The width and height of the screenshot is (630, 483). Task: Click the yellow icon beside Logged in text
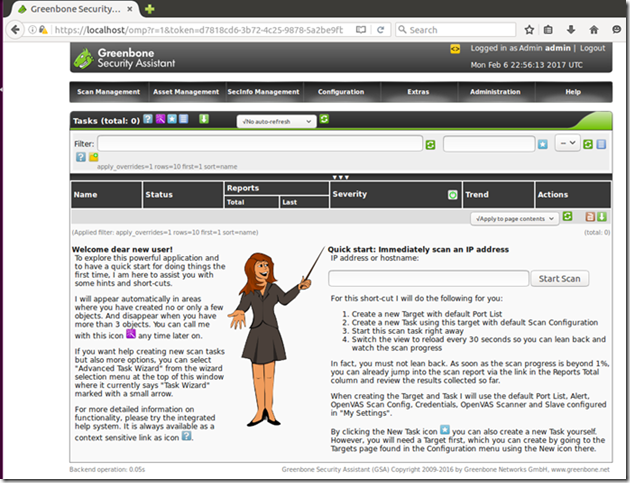(455, 49)
